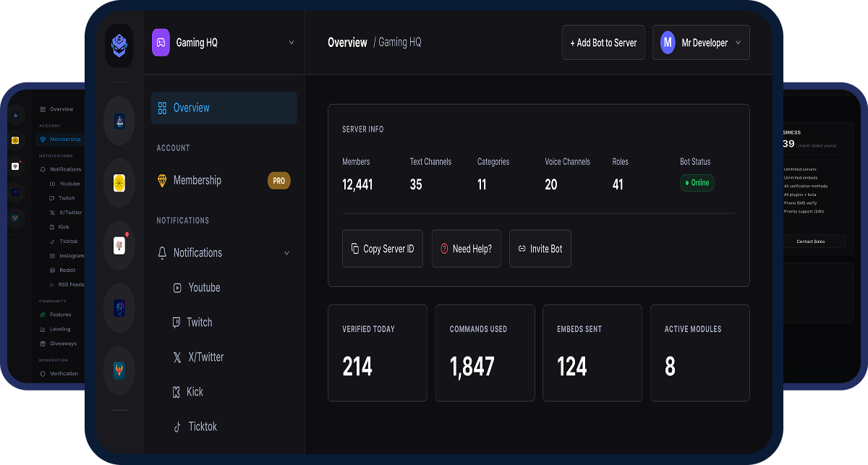Click the Invite Bot button
The width and height of the screenshot is (868, 465).
pyautogui.click(x=540, y=249)
